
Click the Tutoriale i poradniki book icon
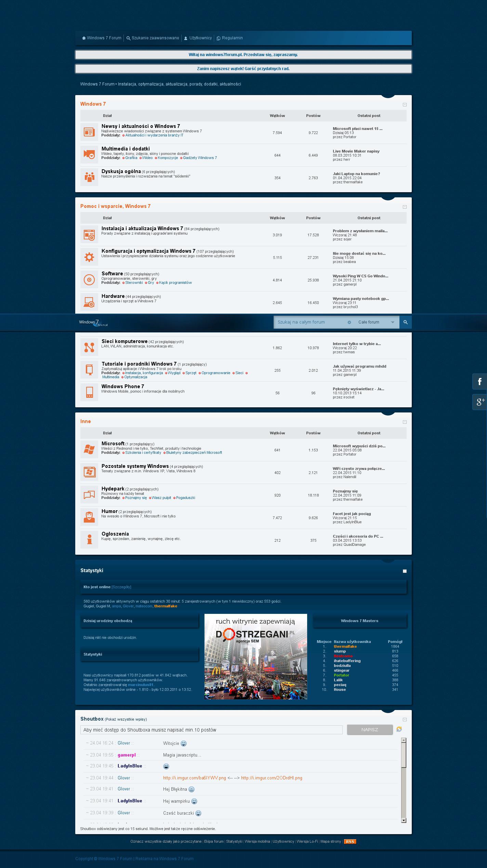[x=89, y=370]
